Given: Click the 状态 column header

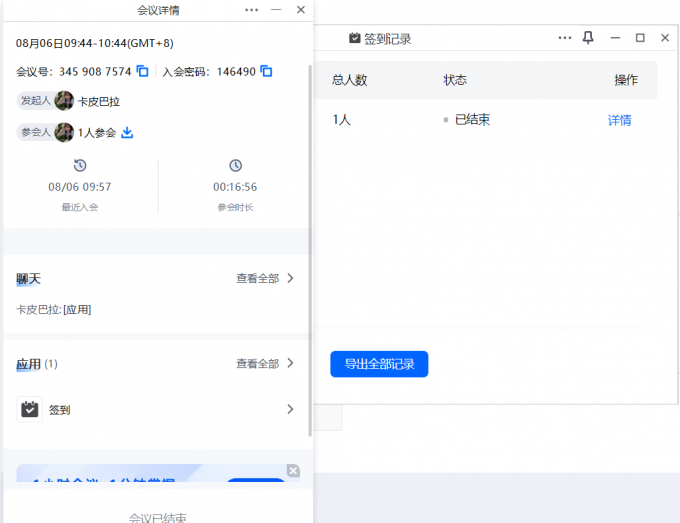Looking at the screenshot, I should [455, 80].
